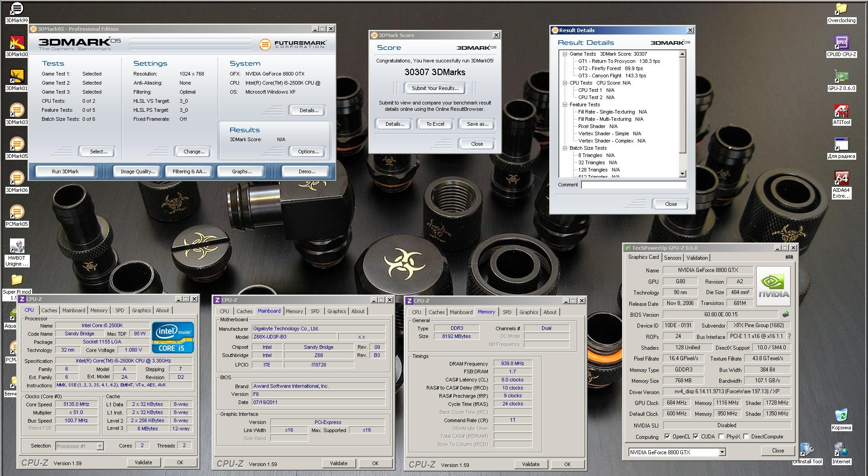Image resolution: width=868 pixels, height=476 pixels.
Task: Click Demo button in 3DMark05
Action: [307, 171]
